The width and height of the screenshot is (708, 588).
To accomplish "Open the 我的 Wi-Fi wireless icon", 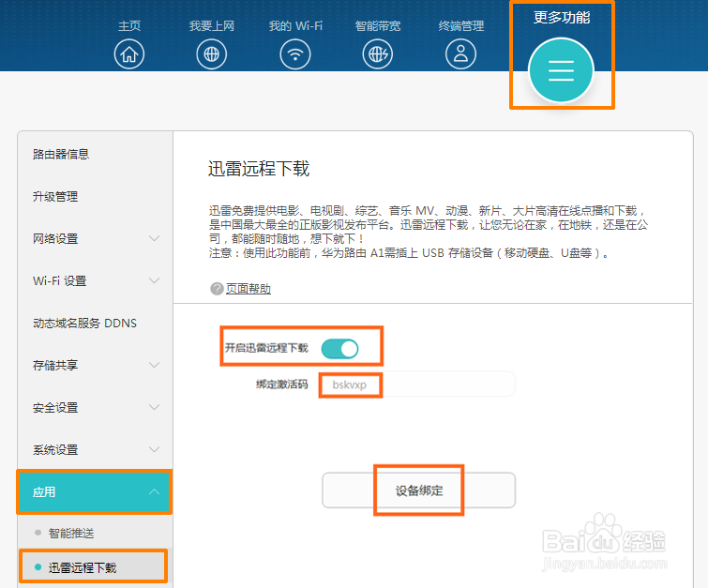I will point(295,54).
